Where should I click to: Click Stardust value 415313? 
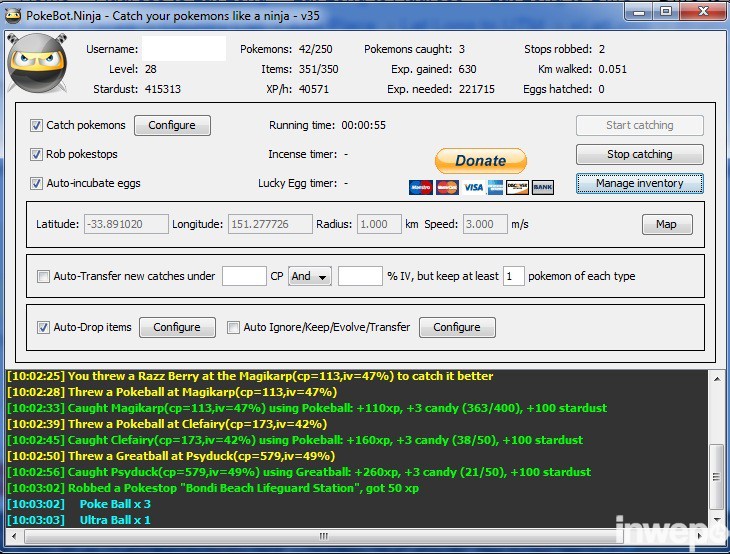coord(162,89)
